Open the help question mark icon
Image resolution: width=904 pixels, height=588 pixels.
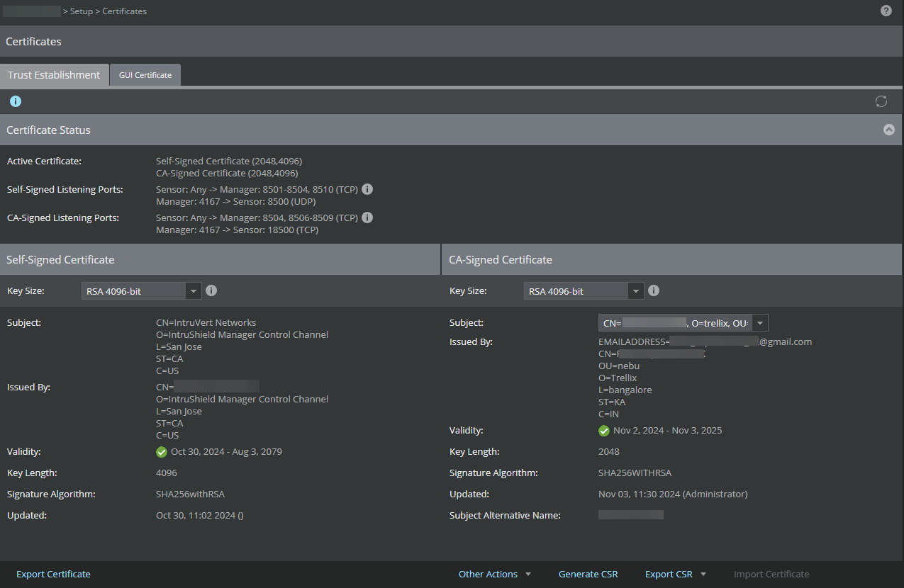pos(886,11)
